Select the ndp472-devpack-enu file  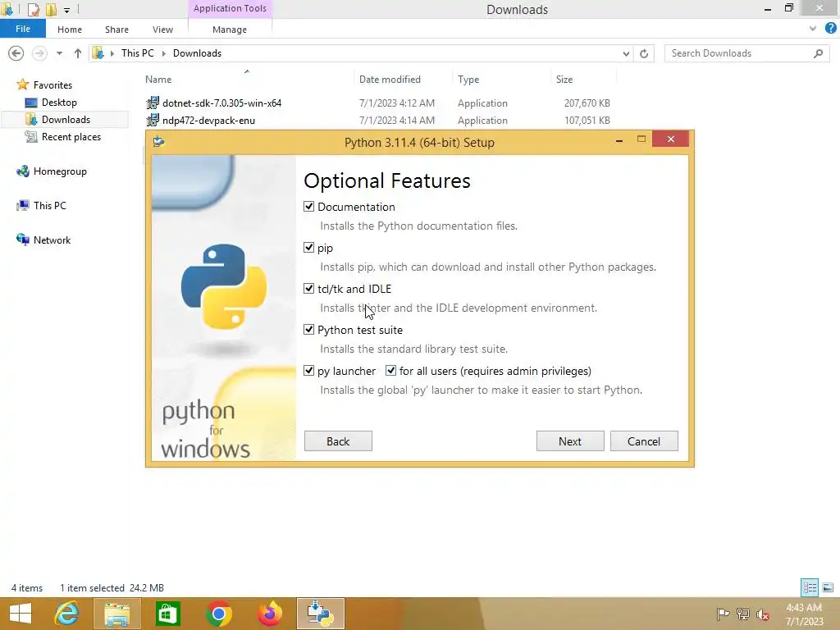208,120
